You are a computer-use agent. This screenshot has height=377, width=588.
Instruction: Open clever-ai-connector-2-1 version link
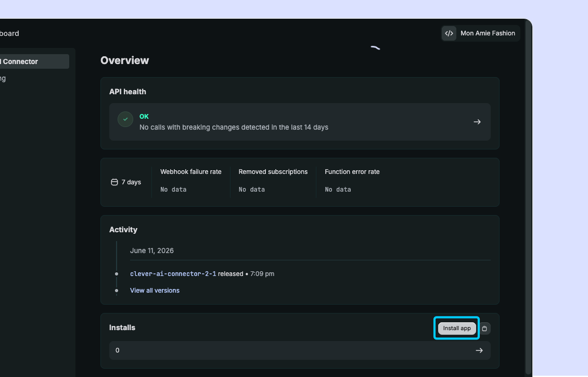click(x=173, y=274)
